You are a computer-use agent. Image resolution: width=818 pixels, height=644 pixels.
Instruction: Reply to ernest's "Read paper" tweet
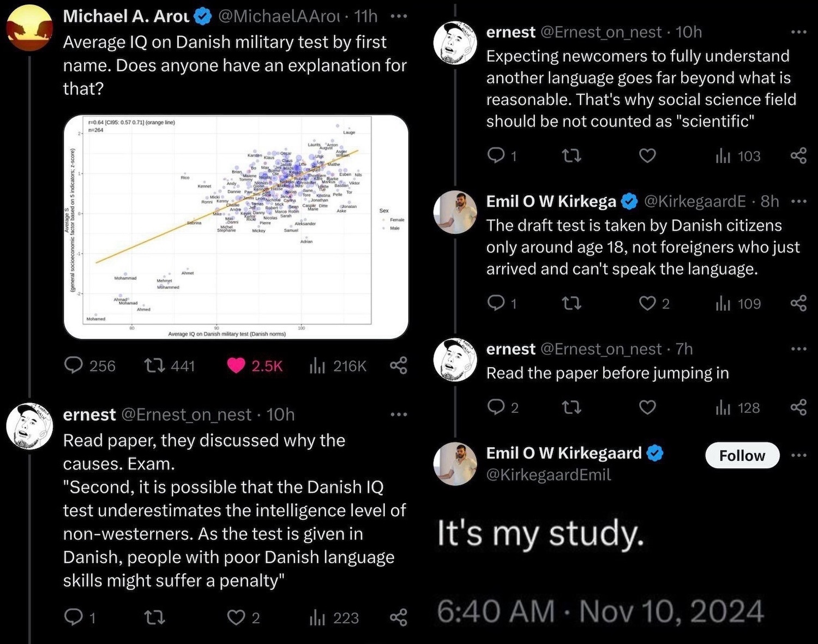coord(73,617)
